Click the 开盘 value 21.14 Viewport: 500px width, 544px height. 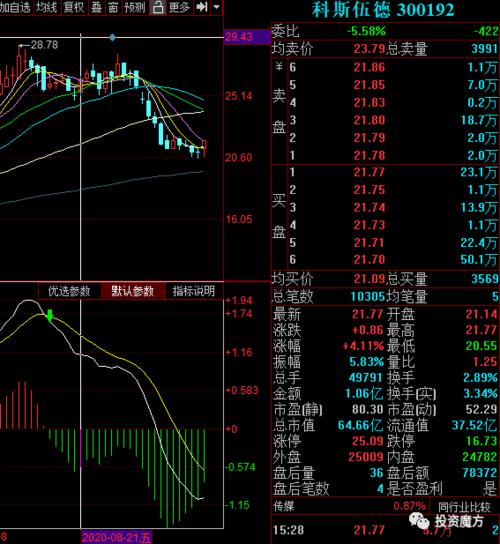pos(482,314)
